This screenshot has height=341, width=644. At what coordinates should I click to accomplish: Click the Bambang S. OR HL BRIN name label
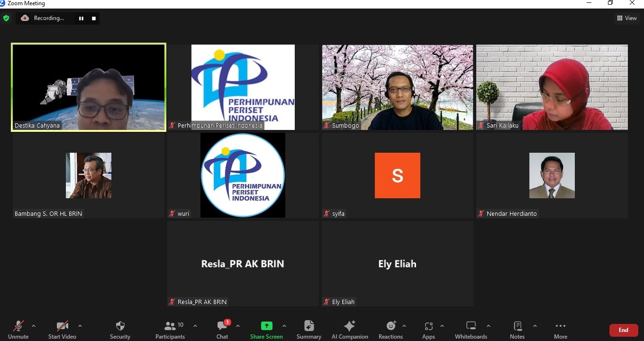pyautogui.click(x=48, y=214)
